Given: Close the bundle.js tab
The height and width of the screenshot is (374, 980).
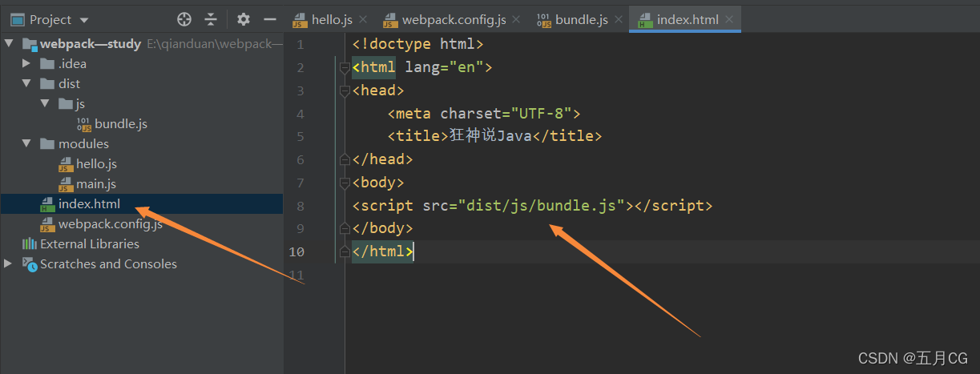Looking at the screenshot, I should [618, 19].
